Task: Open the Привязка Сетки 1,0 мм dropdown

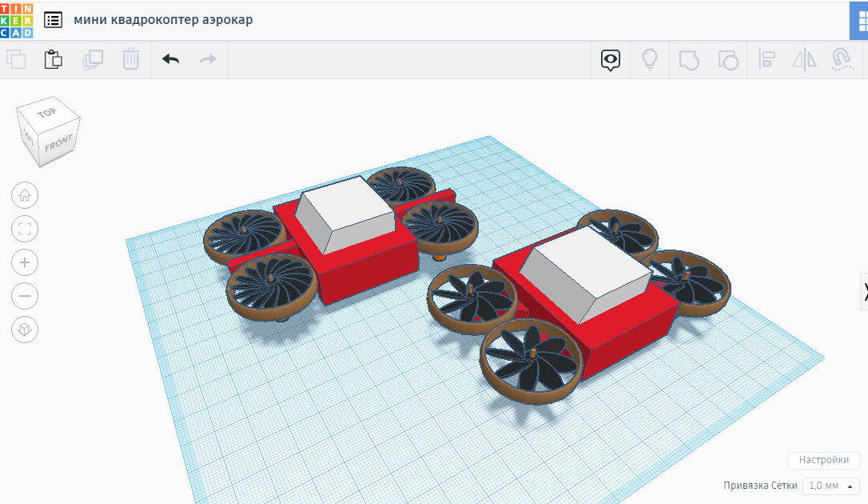Action: point(831,486)
